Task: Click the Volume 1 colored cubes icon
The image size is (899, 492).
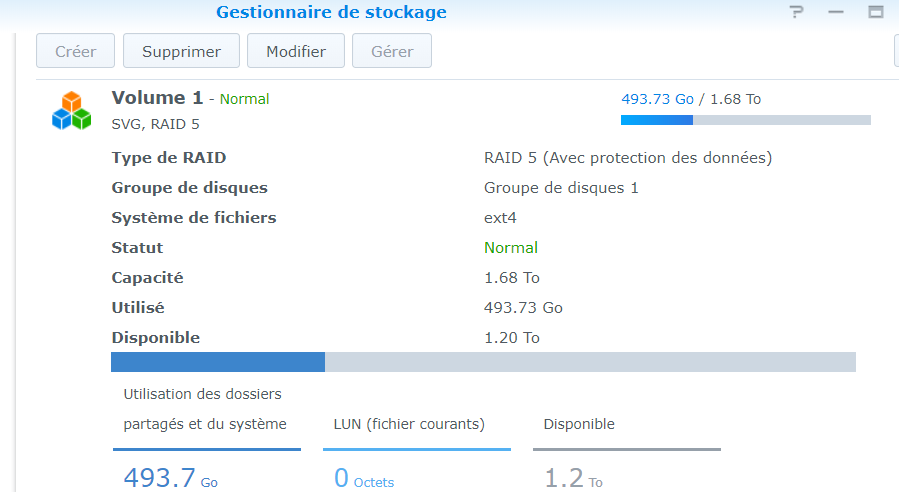Action: (71, 110)
